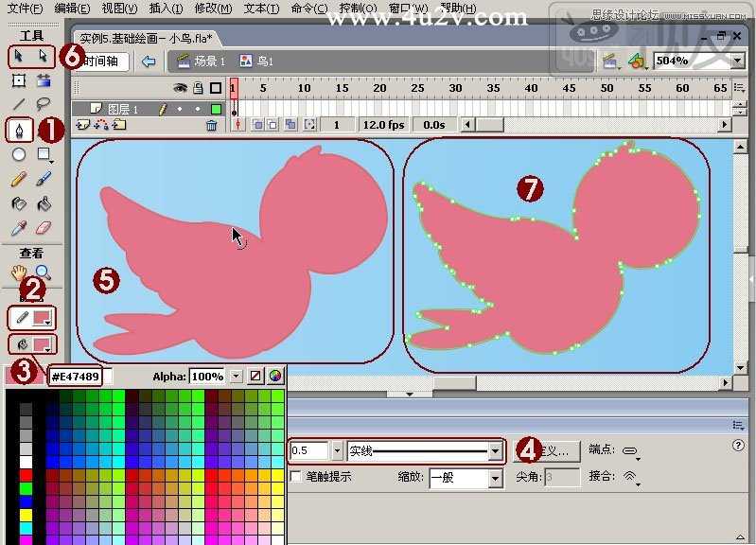Image resolution: width=756 pixels, height=545 pixels.
Task: Select the Paint Bucket tool
Action: coord(44,203)
